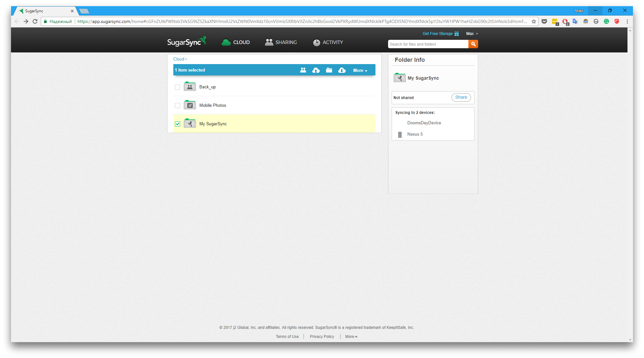This screenshot has height=358, width=644.
Task: Click the green Grammarly extension icon
Action: pyautogui.click(x=606, y=21)
